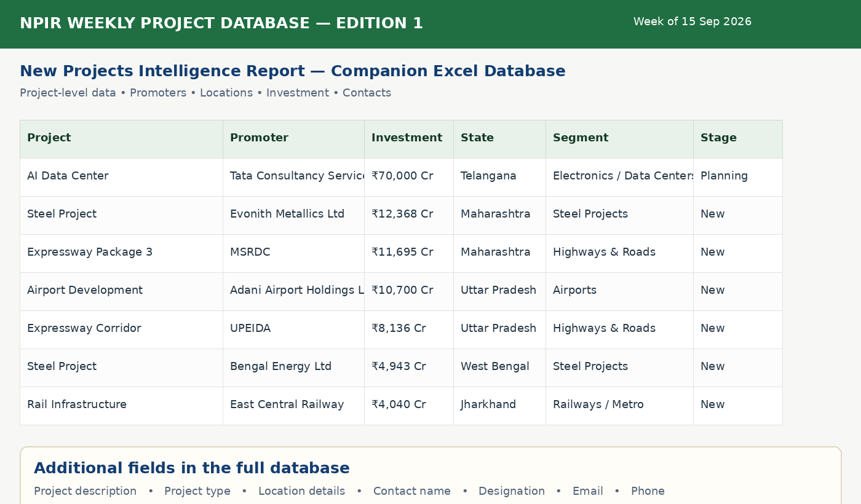
Task: Click the MSRDC promoter cell
Action: (293, 253)
